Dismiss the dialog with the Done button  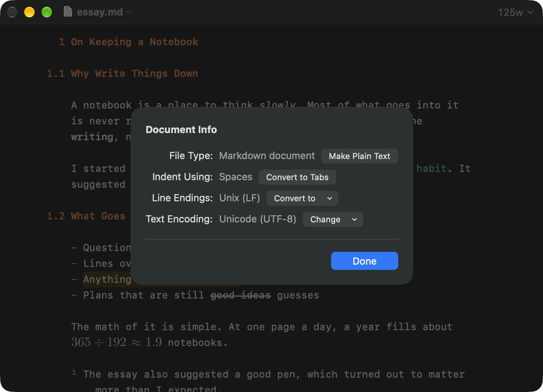point(364,261)
